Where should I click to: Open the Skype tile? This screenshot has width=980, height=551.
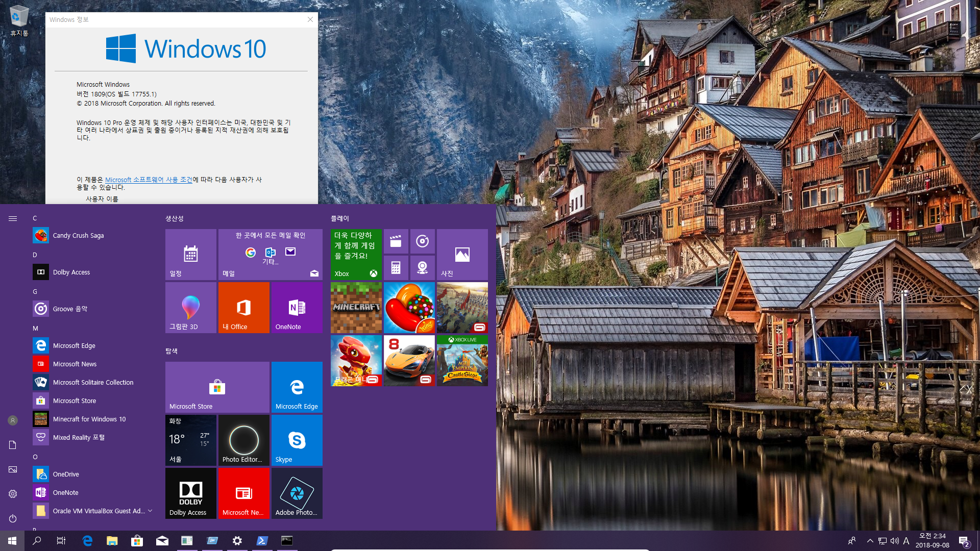pyautogui.click(x=297, y=440)
